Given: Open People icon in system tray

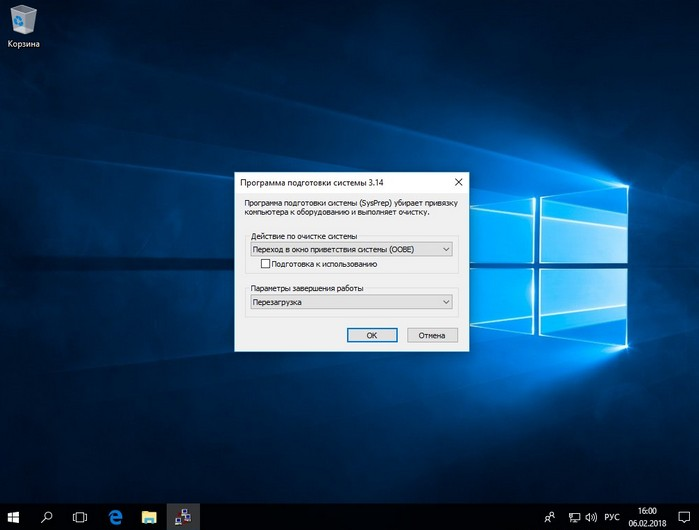Looking at the screenshot, I should click(550, 517).
